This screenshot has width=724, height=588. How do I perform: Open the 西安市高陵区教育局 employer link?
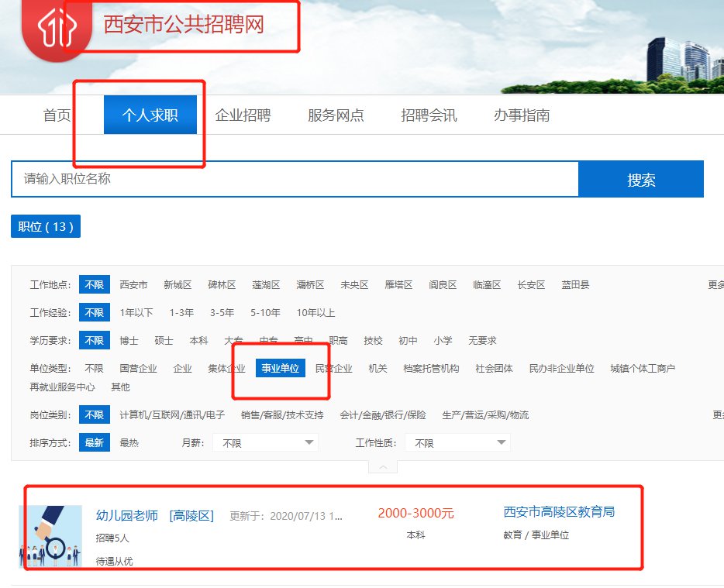tap(559, 512)
